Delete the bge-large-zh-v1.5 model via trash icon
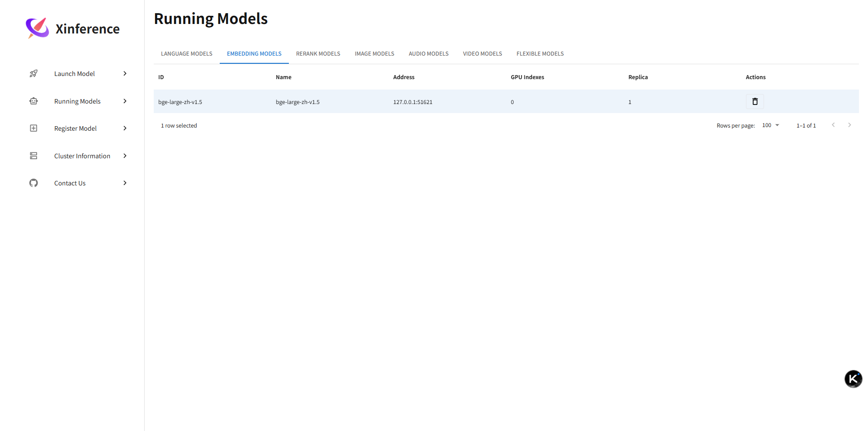 755,102
